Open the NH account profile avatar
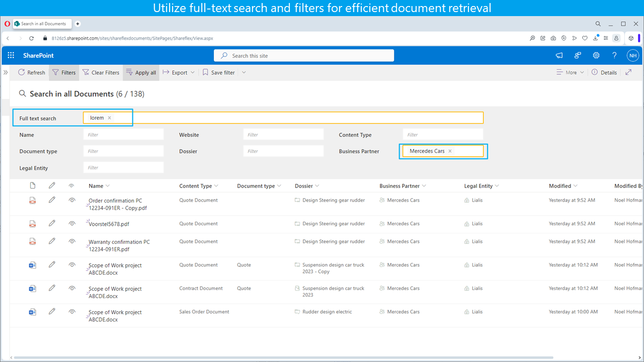 point(632,55)
